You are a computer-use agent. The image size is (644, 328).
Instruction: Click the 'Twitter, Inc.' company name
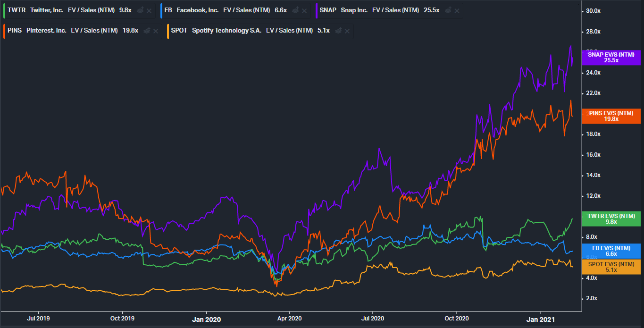(47, 10)
